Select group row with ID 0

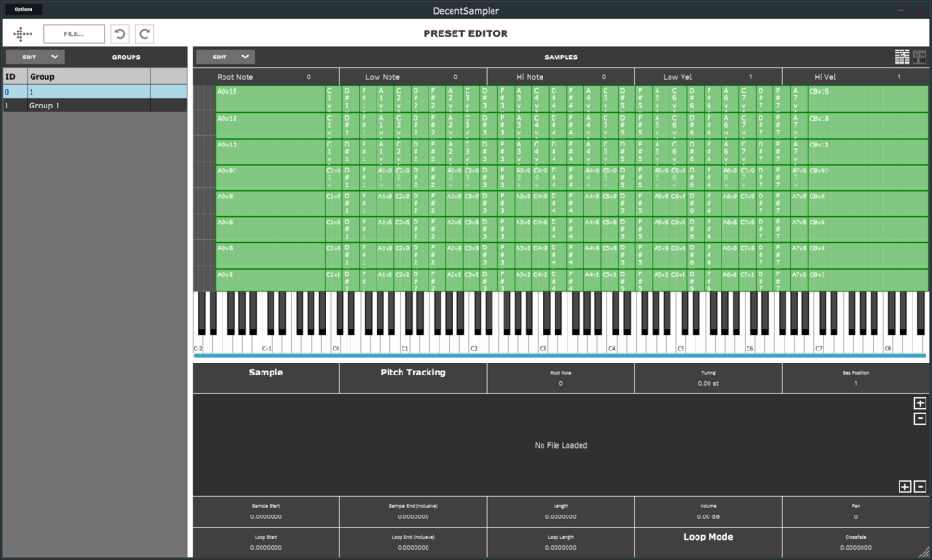click(96, 92)
